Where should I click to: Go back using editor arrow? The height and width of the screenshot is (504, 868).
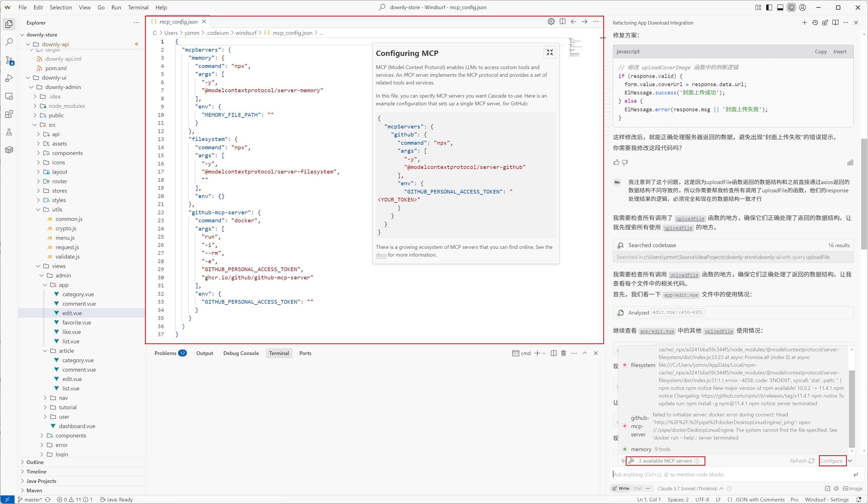[574, 21]
